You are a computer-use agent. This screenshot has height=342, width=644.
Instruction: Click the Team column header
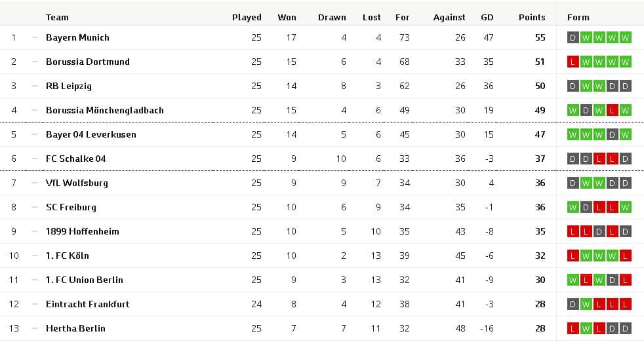tap(57, 17)
